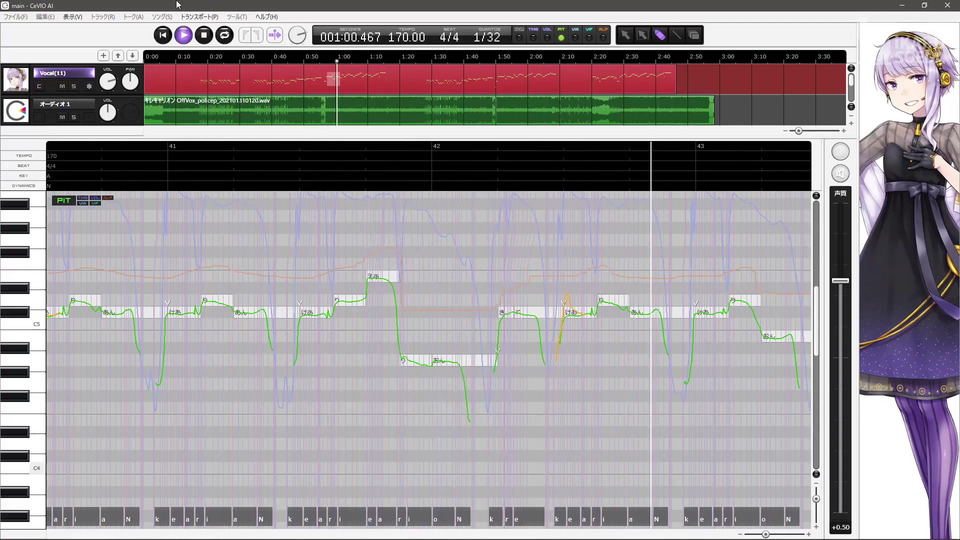Select the arrow selection tool

pyautogui.click(x=624, y=35)
